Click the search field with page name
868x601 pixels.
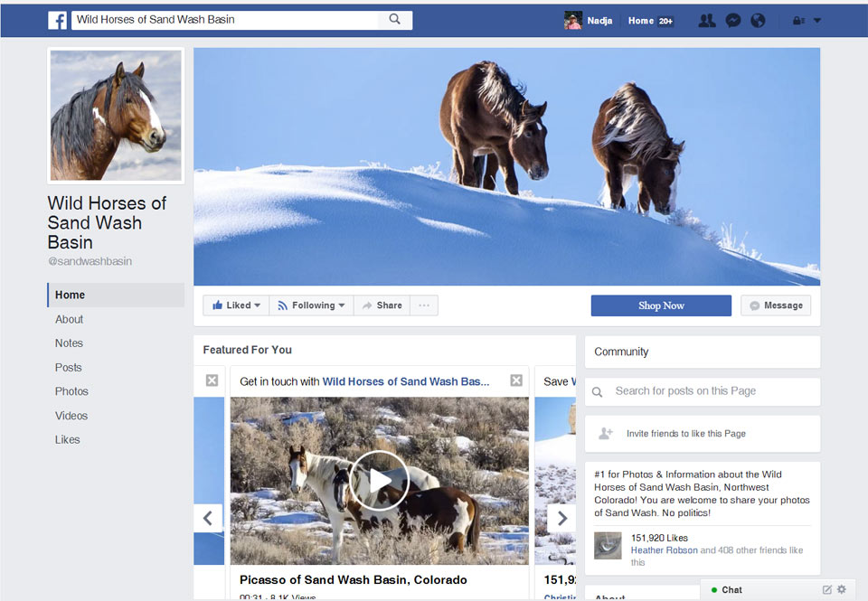point(225,20)
